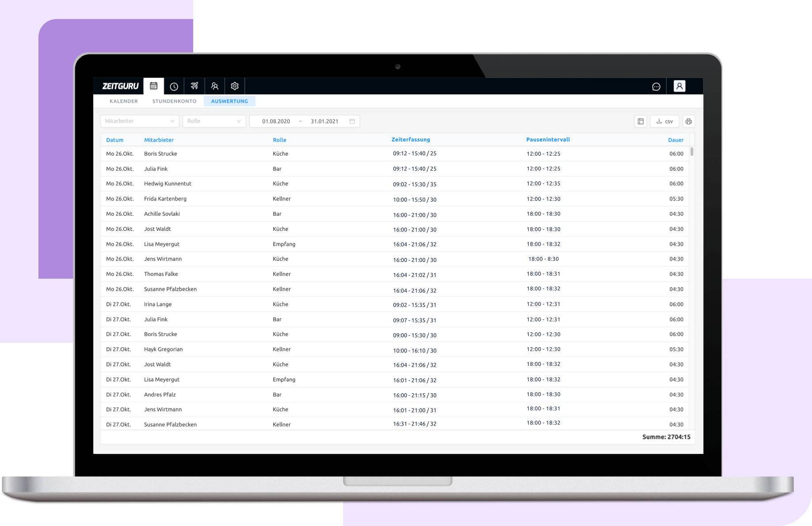Viewport: 812px width, 526px height.
Task: Expand the Rolle filter dropdown
Action: [214, 121]
